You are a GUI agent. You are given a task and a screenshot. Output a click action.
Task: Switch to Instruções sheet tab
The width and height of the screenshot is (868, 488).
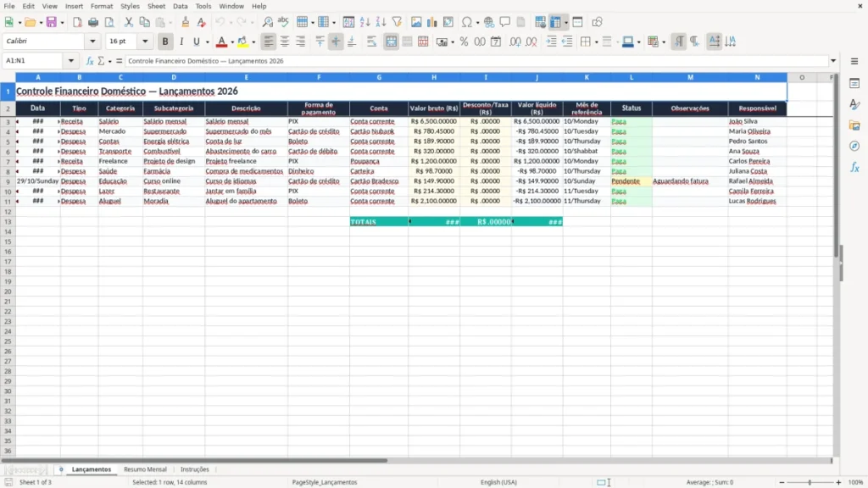pyautogui.click(x=194, y=469)
